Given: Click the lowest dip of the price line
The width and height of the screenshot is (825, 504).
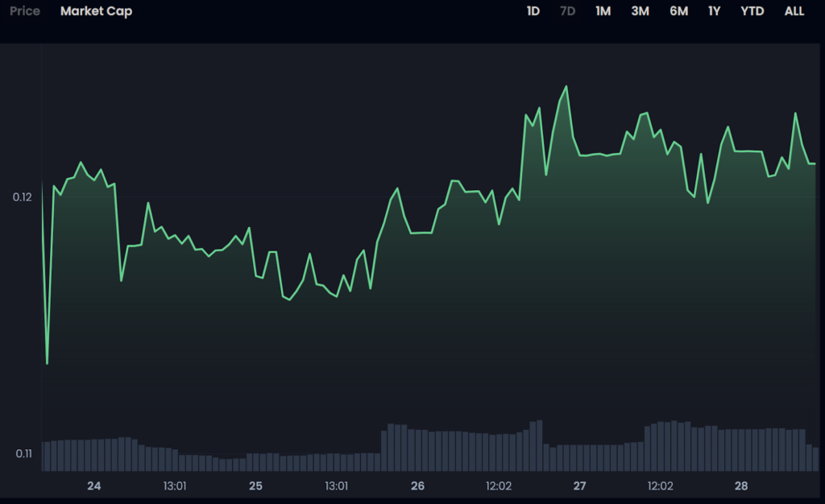Looking at the screenshot, I should pyautogui.click(x=48, y=363).
